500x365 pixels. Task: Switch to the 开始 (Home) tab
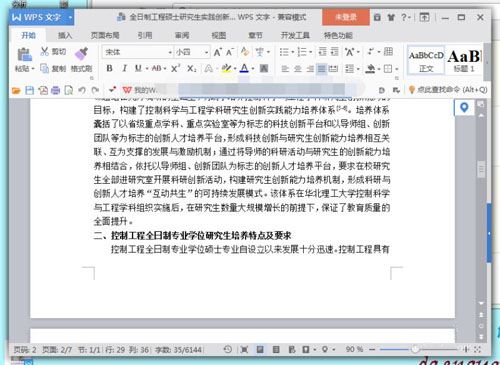(x=28, y=35)
